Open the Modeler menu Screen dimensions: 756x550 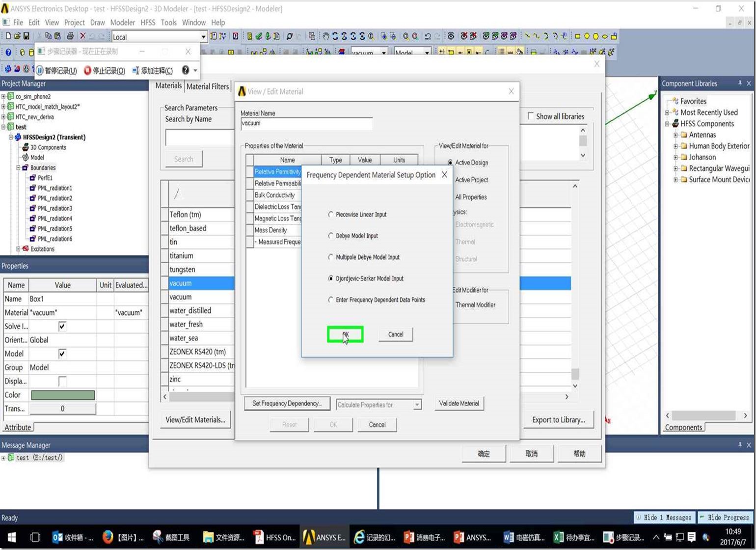click(122, 22)
